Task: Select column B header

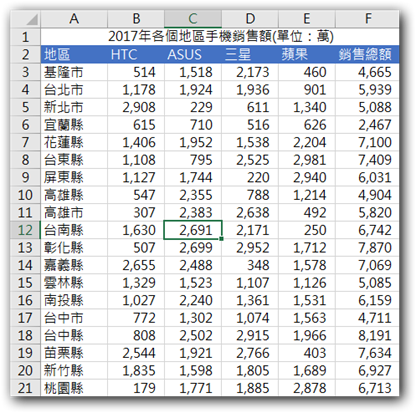Action: pos(136,19)
